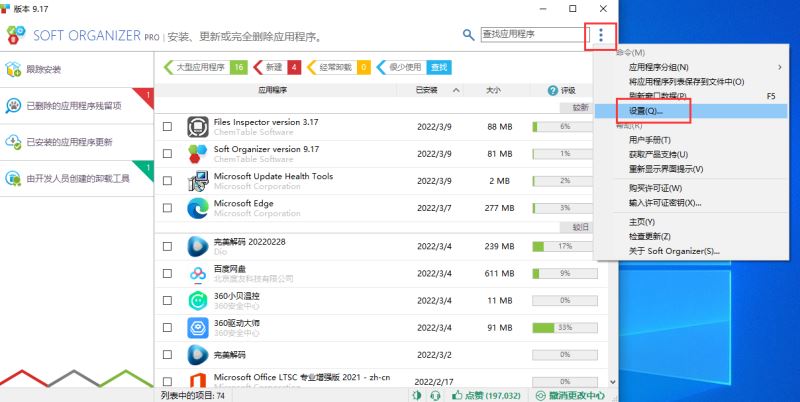
Task: Click the 查找应用程序 search field
Action: pyautogui.click(x=535, y=35)
